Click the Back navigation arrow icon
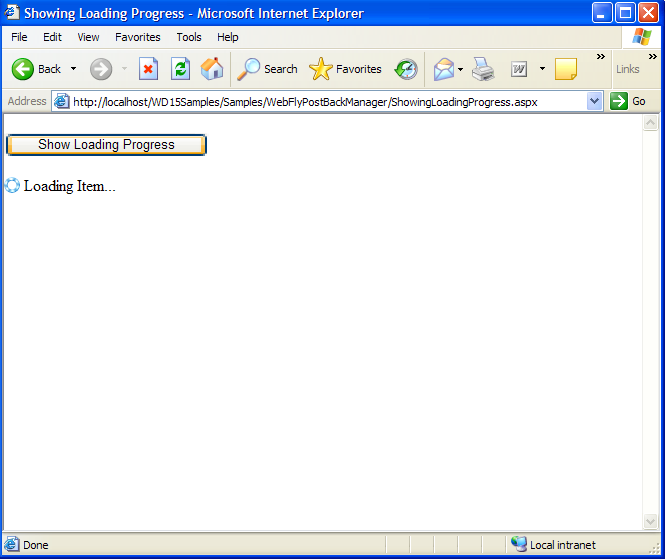The image size is (665, 559). click(x=24, y=69)
